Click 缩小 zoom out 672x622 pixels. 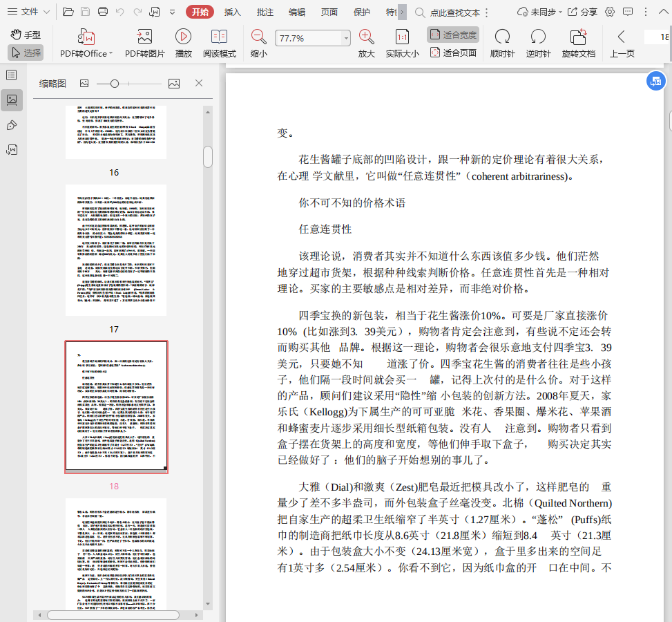pos(258,43)
